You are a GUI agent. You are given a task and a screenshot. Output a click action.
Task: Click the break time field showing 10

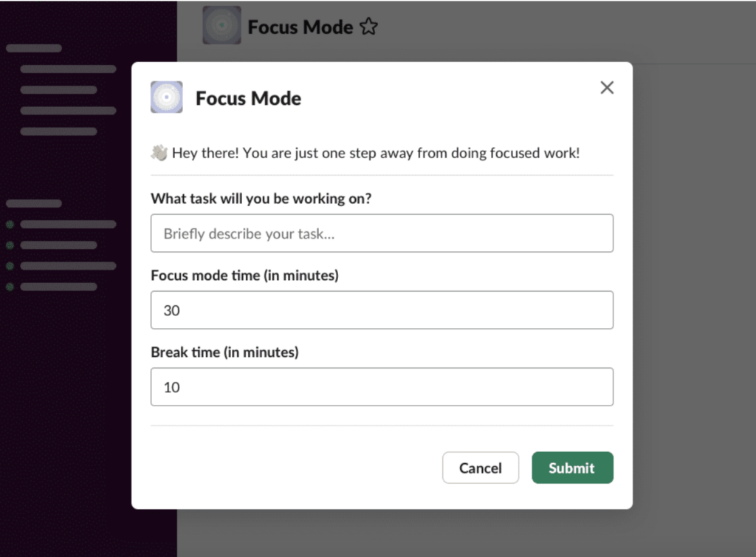click(x=382, y=386)
